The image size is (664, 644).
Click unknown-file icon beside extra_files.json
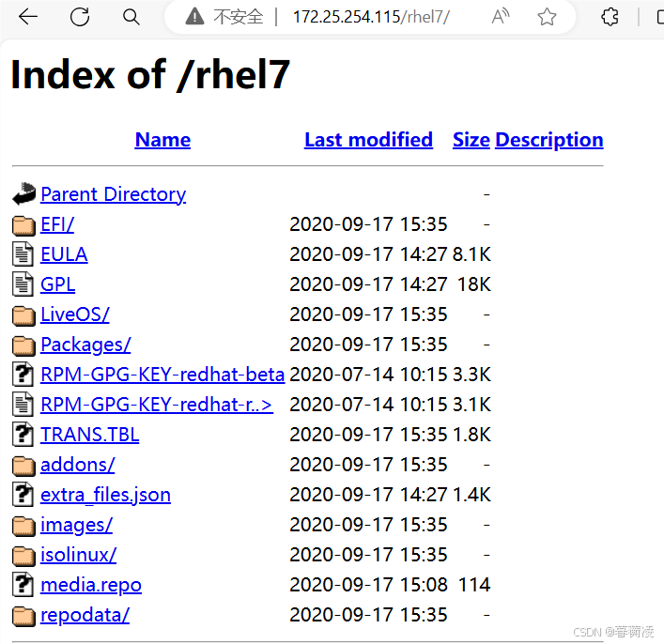[23, 495]
